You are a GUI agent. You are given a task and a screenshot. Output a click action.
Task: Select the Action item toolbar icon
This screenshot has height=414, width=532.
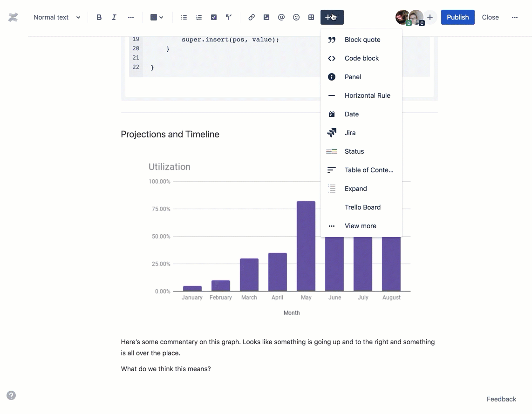pyautogui.click(x=214, y=17)
